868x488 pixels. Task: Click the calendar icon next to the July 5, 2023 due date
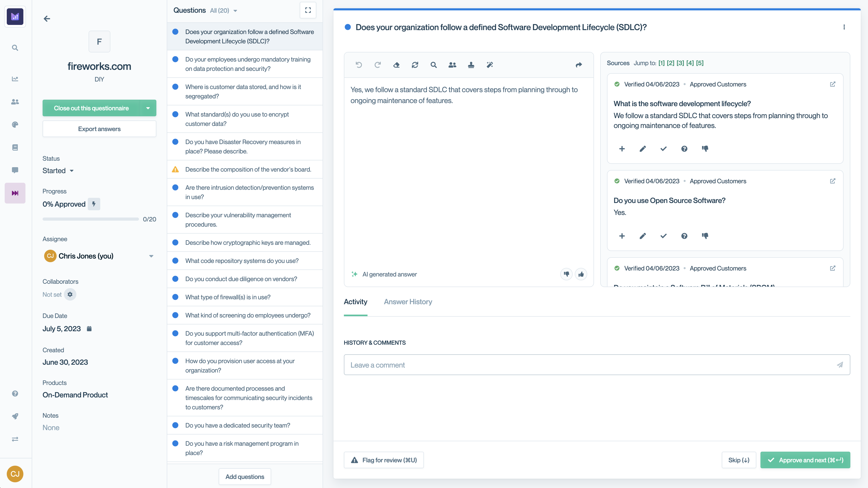[89, 329]
